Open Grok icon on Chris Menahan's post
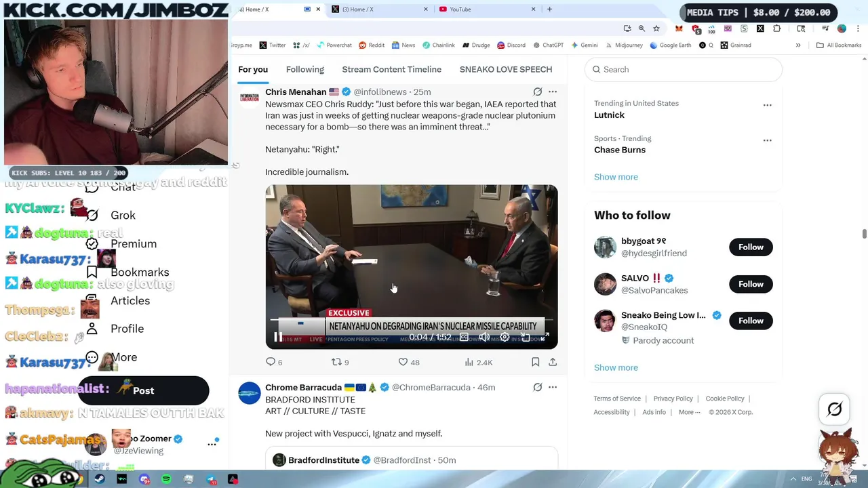 point(538,91)
